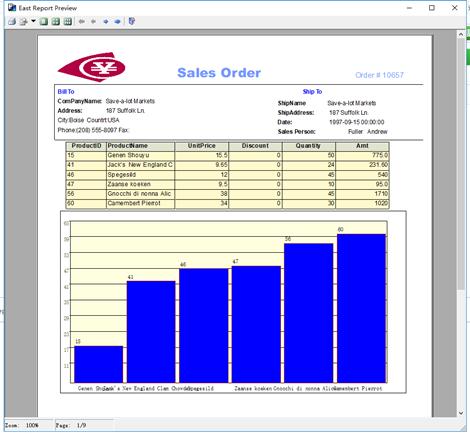Switch to four-page grid view
This screenshot has width=470, height=435.
coord(56,22)
